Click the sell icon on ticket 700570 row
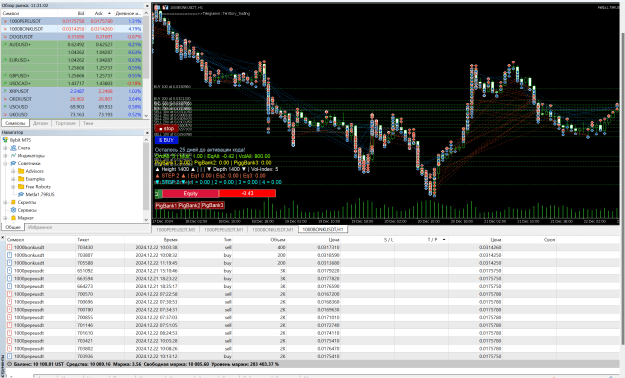The width and height of the screenshot is (625, 378). coord(10,294)
